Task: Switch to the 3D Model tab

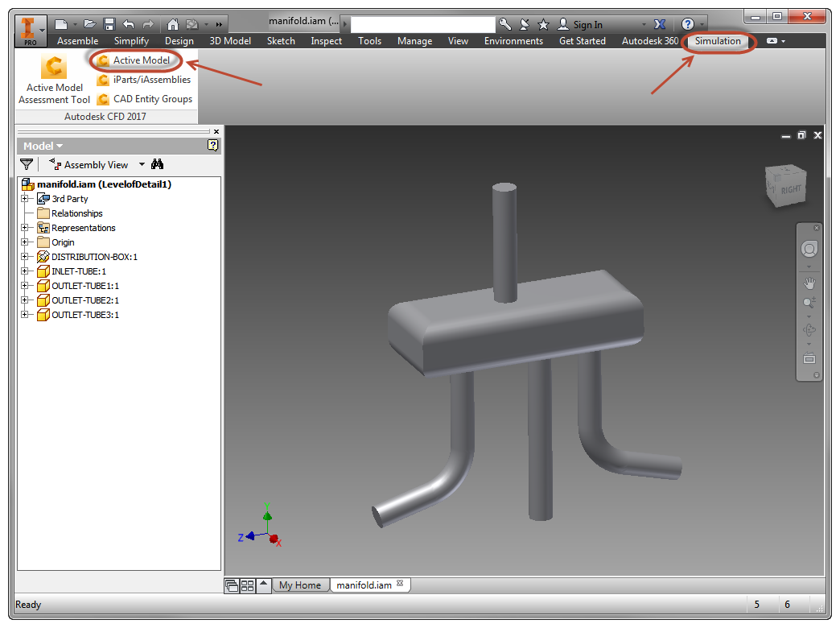Action: pyautogui.click(x=230, y=41)
